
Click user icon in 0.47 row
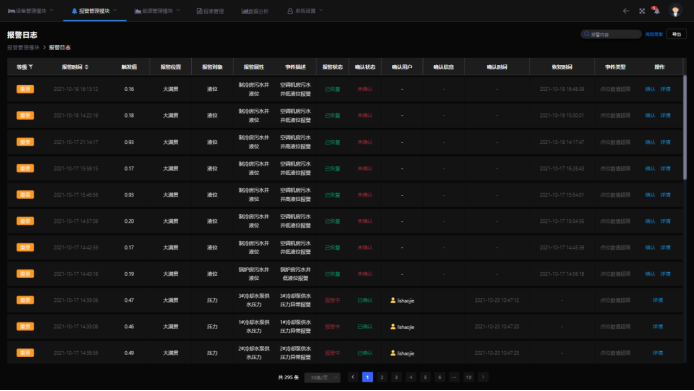point(393,300)
